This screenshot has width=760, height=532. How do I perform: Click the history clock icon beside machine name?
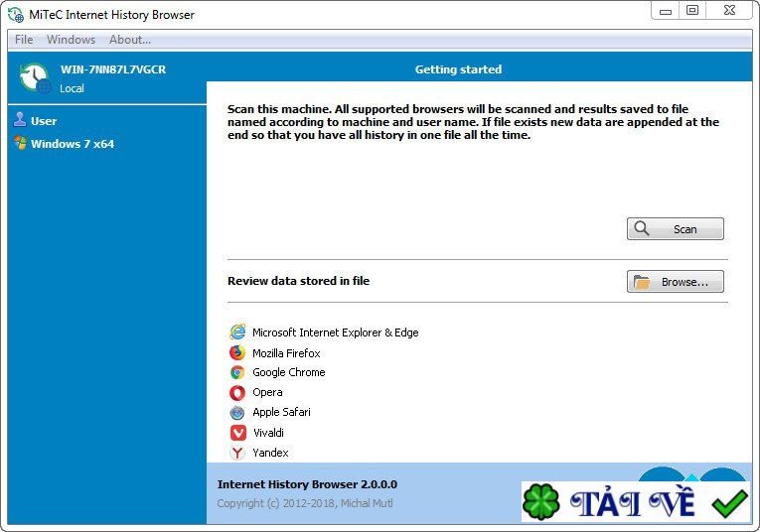point(35,78)
